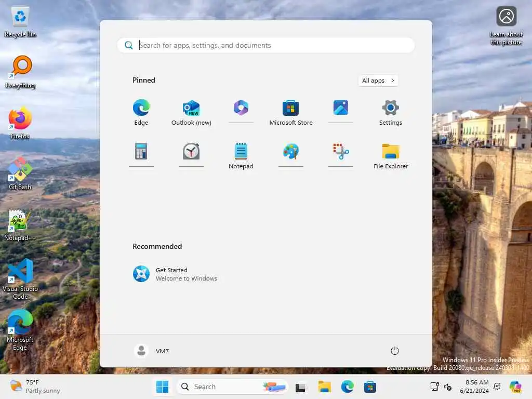Open the Get Started recommended item
This screenshot has width=532, height=399.
pos(175,274)
